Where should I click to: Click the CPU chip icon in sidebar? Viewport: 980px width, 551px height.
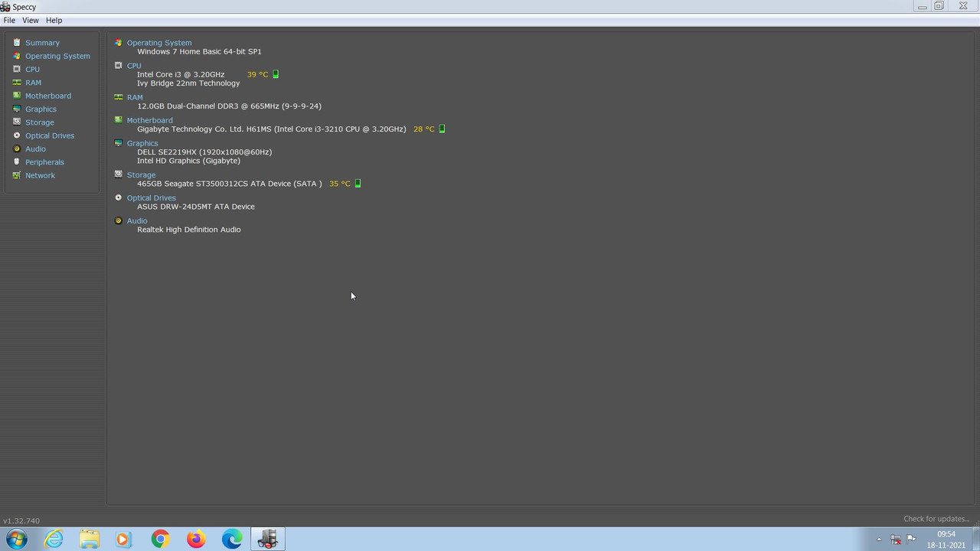coord(17,69)
